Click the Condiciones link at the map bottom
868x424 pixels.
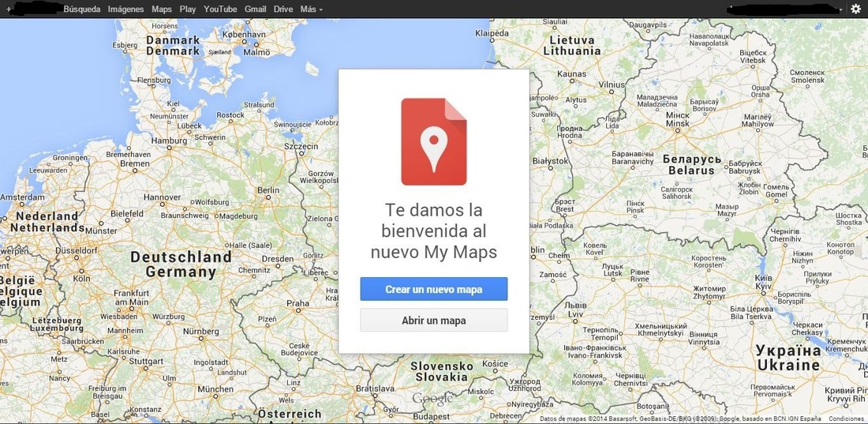[847, 419]
